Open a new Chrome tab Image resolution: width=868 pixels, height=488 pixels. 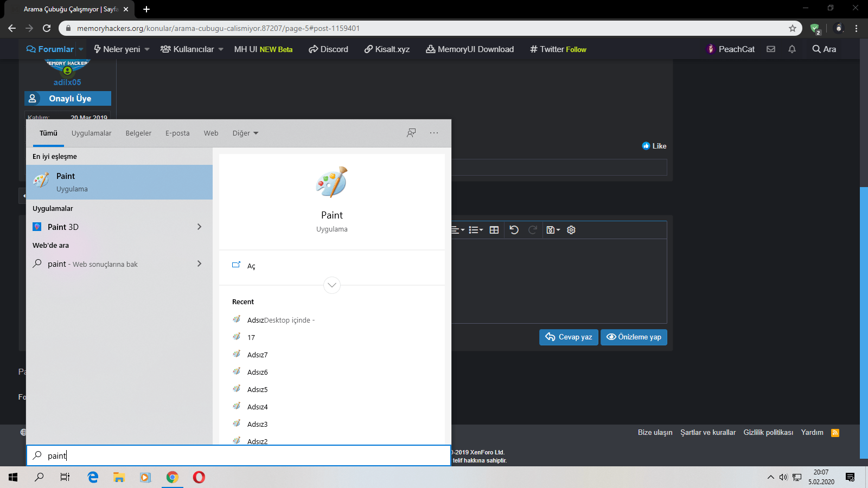click(x=146, y=9)
